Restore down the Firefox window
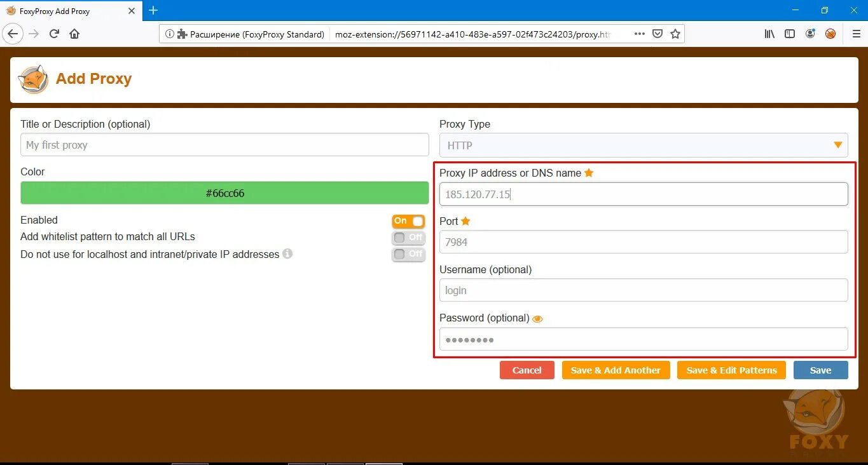868x465 pixels. point(825,10)
